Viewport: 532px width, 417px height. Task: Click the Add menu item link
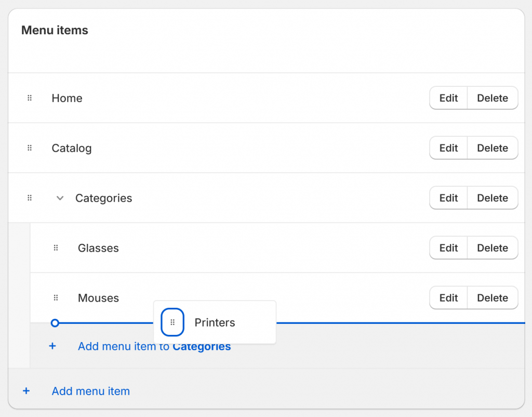90,391
